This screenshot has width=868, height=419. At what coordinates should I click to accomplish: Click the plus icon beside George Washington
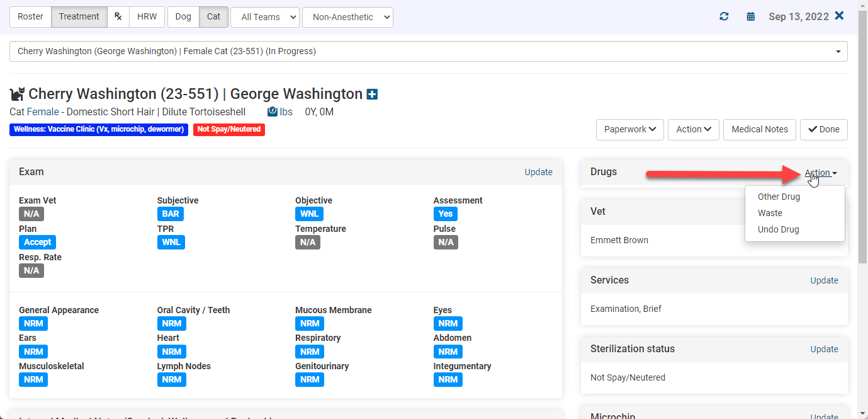click(372, 95)
